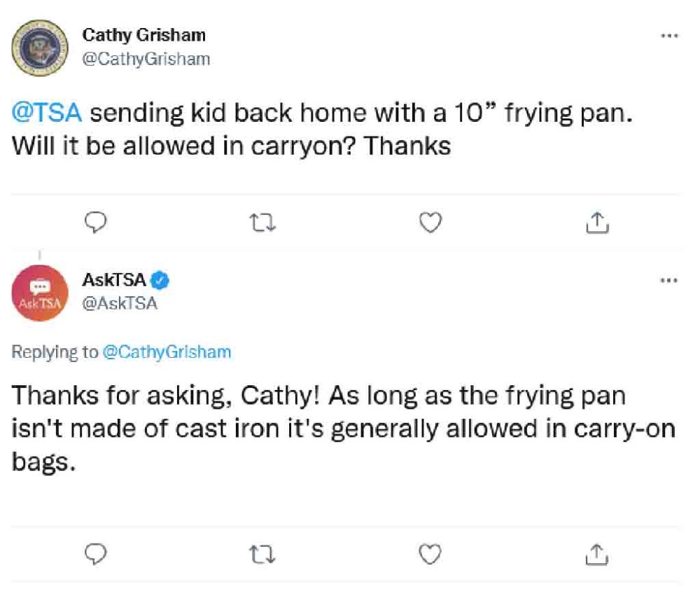700x596 pixels.
Task: Share the AskTSA reply tweet
Action: [596, 554]
